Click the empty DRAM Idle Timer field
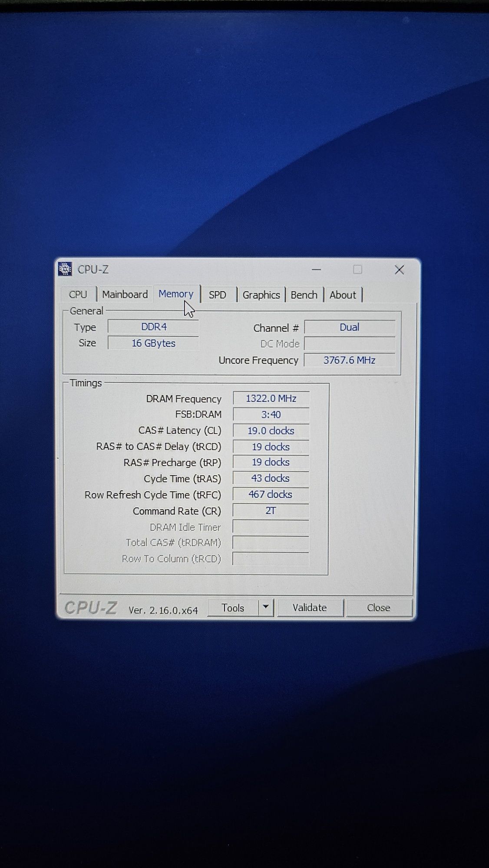 [x=271, y=527]
